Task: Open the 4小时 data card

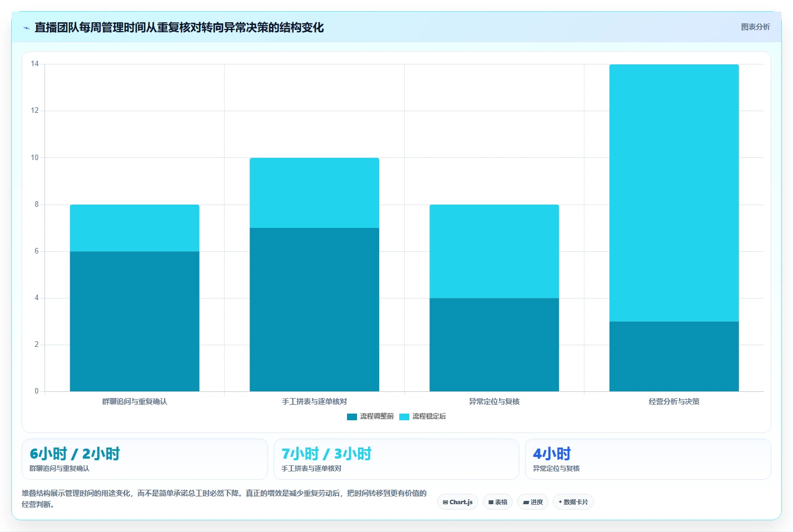Action: click(x=648, y=459)
